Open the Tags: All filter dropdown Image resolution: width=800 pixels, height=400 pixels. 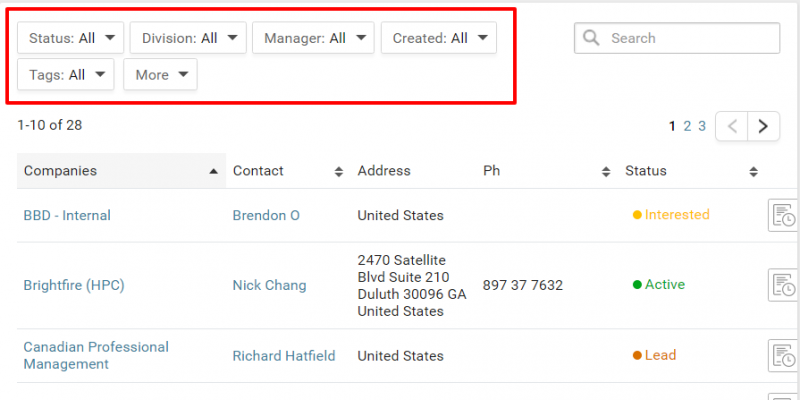[66, 74]
